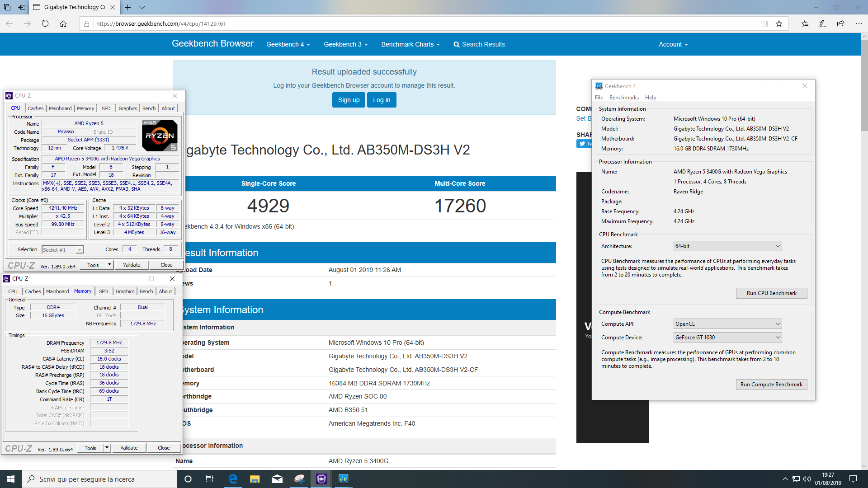
Task: Click the Ryzen 5 logo in CPU-Z
Action: [160, 136]
